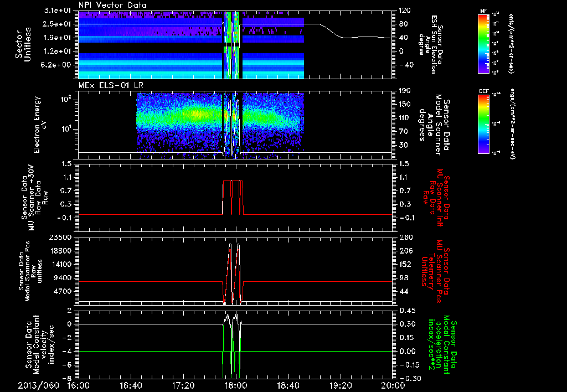Click the '206' telemetry tick label
Image resolution: width=567 pixels, height=392 pixels.
pos(405,251)
